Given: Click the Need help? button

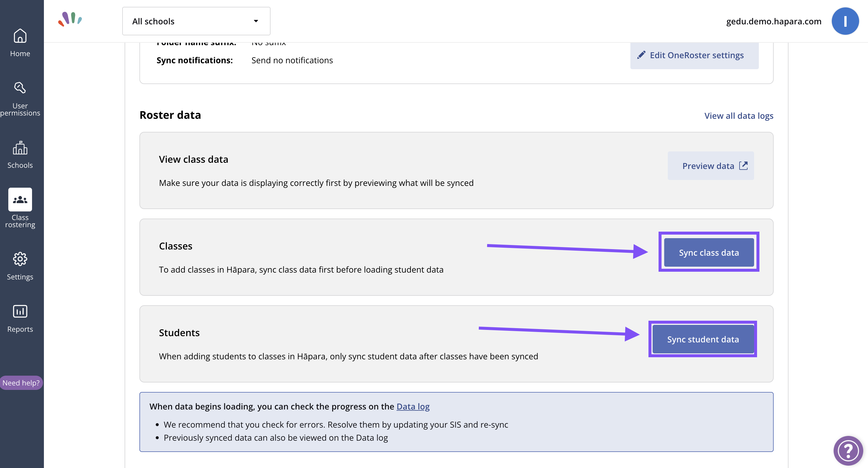Looking at the screenshot, I should 21,383.
